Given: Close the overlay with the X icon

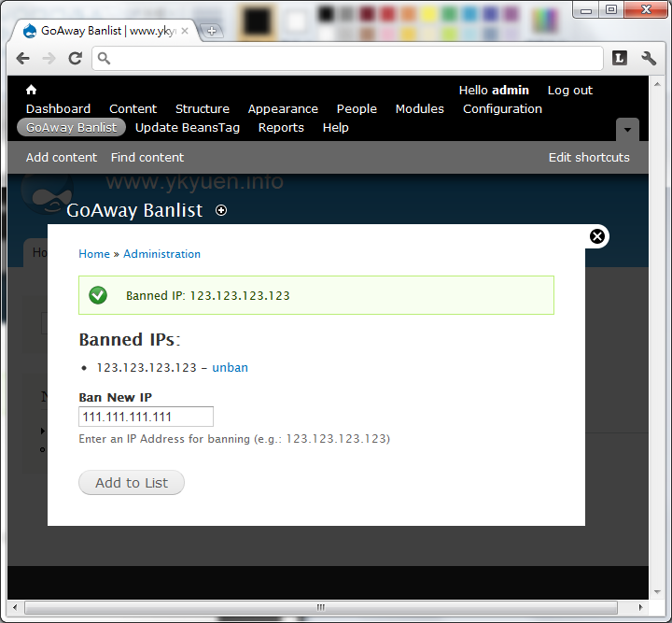Looking at the screenshot, I should (598, 236).
